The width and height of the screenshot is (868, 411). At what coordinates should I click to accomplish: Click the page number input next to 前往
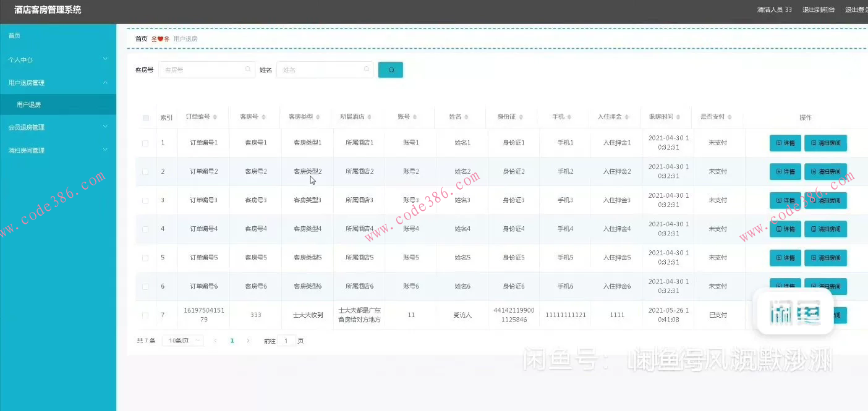tap(285, 340)
